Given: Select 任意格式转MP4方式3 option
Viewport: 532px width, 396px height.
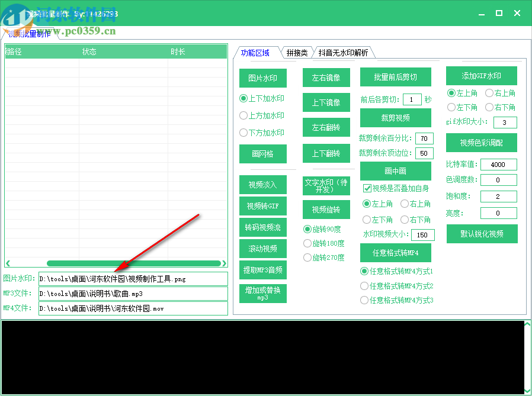Looking at the screenshot, I should point(396,300).
